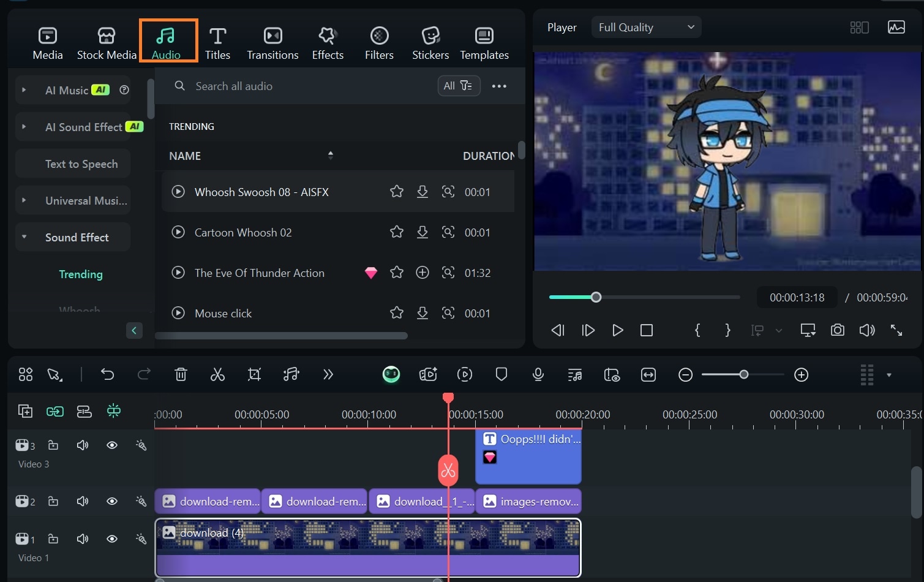This screenshot has width=924, height=582.
Task: Preview the Mouse click sound
Action: [x=178, y=313]
